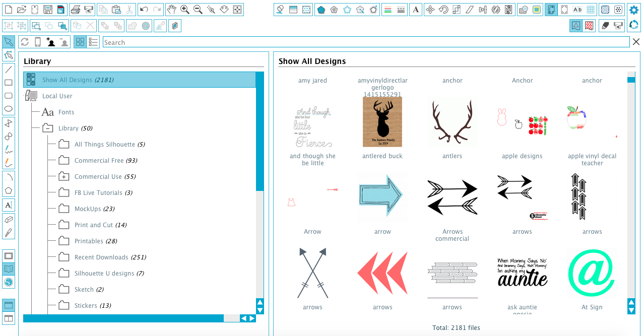Collapse the Local User tree
The height and width of the screenshot is (336, 644).
pos(30,96)
